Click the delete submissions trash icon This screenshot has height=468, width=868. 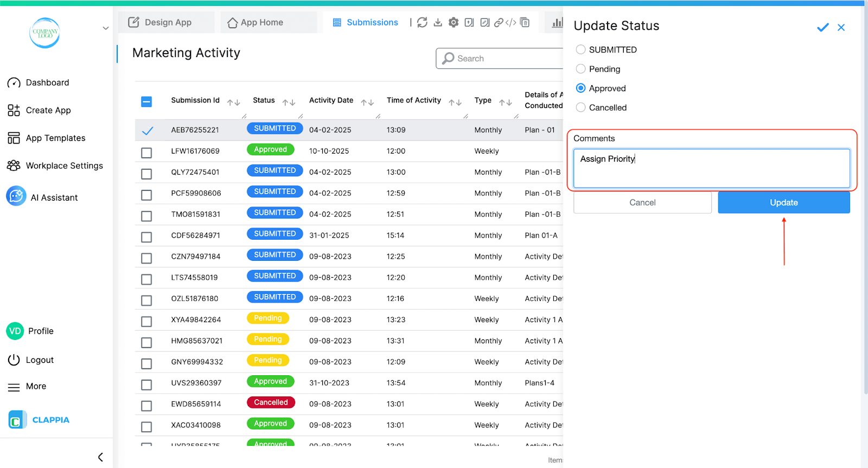click(525, 22)
